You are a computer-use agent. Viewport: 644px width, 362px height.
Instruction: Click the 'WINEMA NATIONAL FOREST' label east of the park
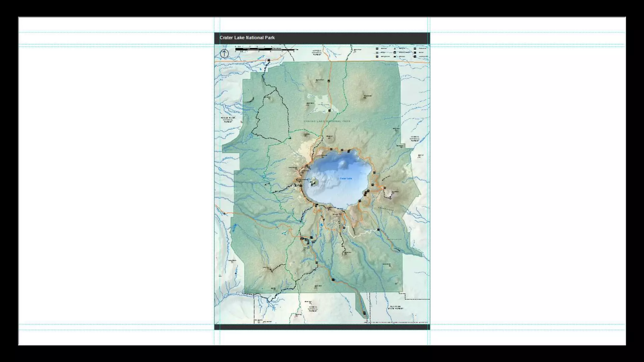click(x=415, y=139)
